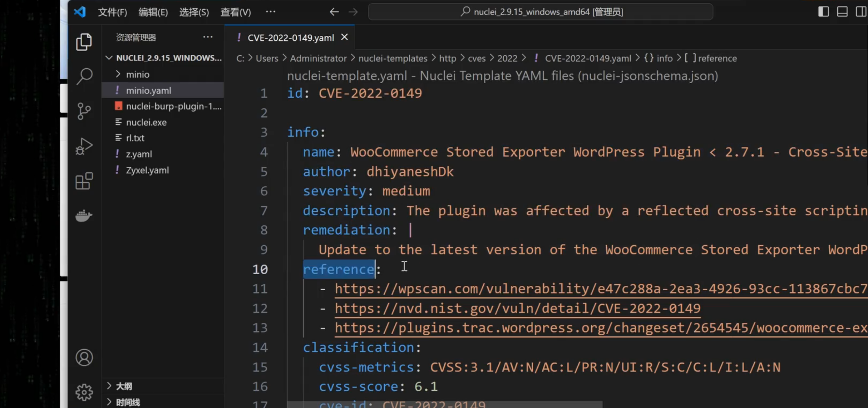Click the nvd.nist.gov reference link

517,309
